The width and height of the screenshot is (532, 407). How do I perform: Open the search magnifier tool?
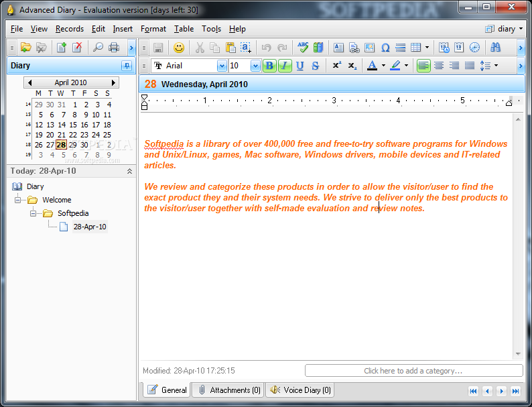(x=98, y=47)
